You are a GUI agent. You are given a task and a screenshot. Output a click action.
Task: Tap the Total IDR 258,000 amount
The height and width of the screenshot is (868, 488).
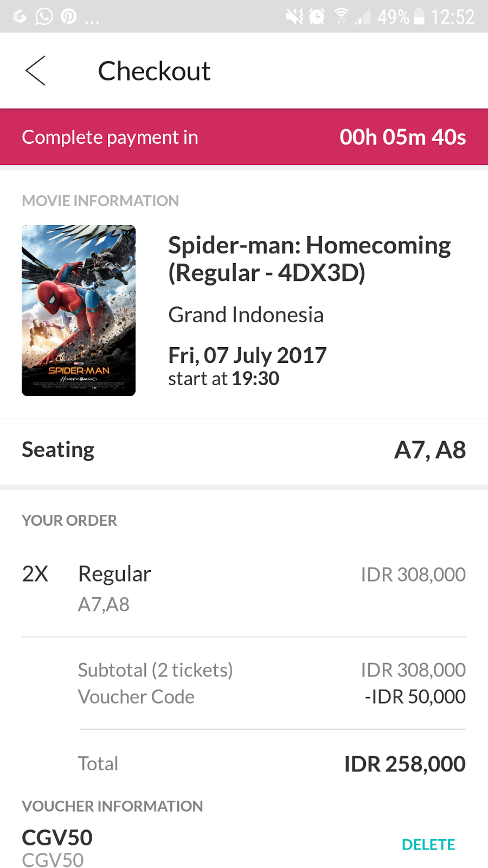pyautogui.click(x=405, y=764)
